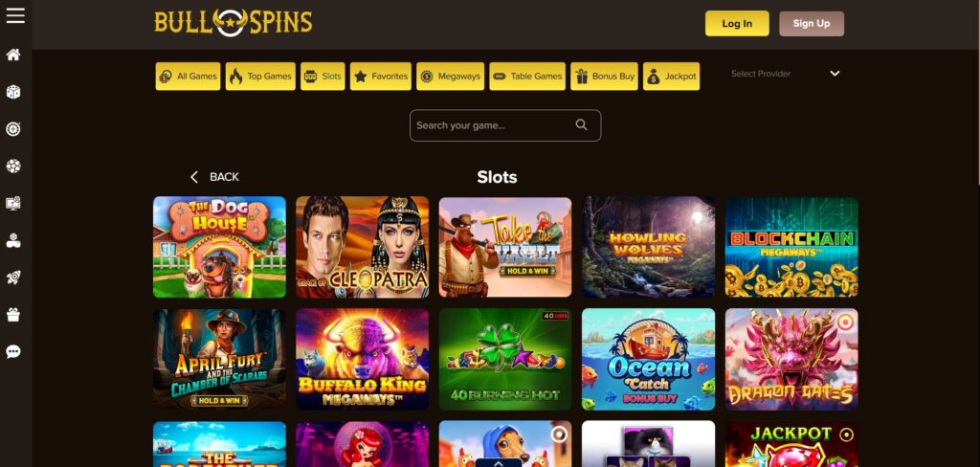This screenshot has height=467, width=980.
Task: Open the dice games sidebar icon
Action: point(13,92)
